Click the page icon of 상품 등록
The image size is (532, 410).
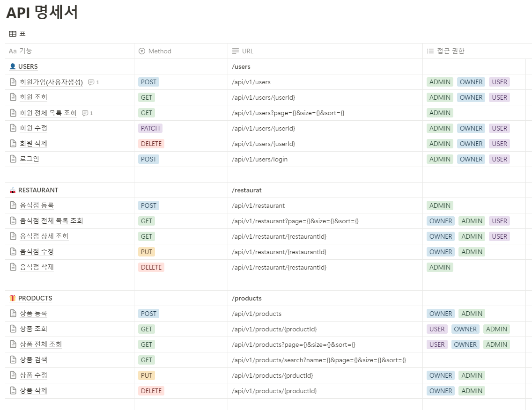pos(13,313)
